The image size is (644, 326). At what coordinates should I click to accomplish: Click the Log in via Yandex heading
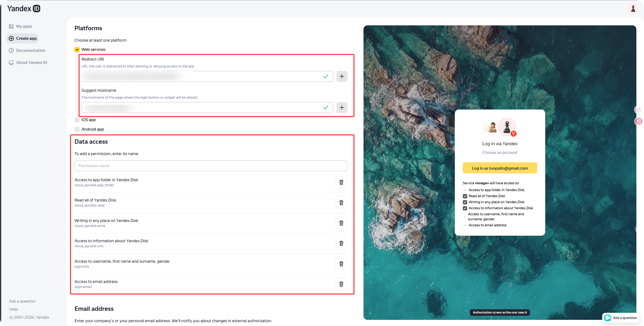pyautogui.click(x=500, y=144)
